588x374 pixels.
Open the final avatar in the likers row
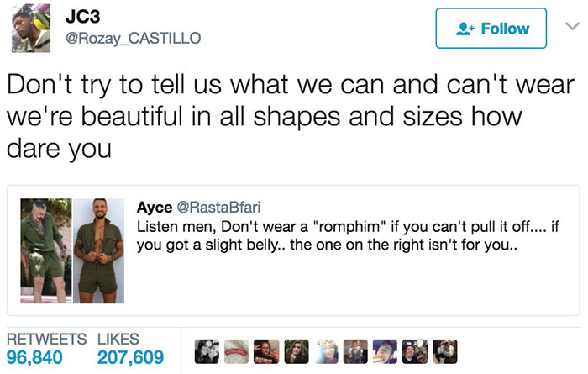[445, 352]
